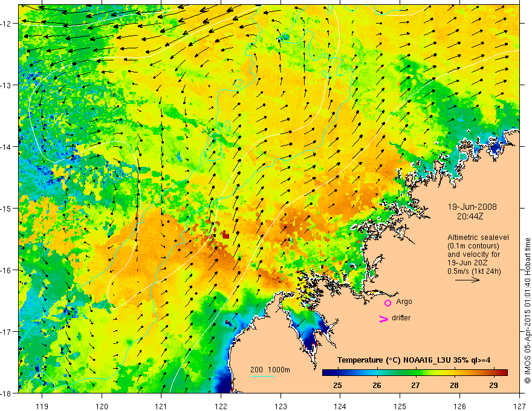The width and height of the screenshot is (532, 411).
Task: Click latitude axis label -12
Action: click(7, 24)
